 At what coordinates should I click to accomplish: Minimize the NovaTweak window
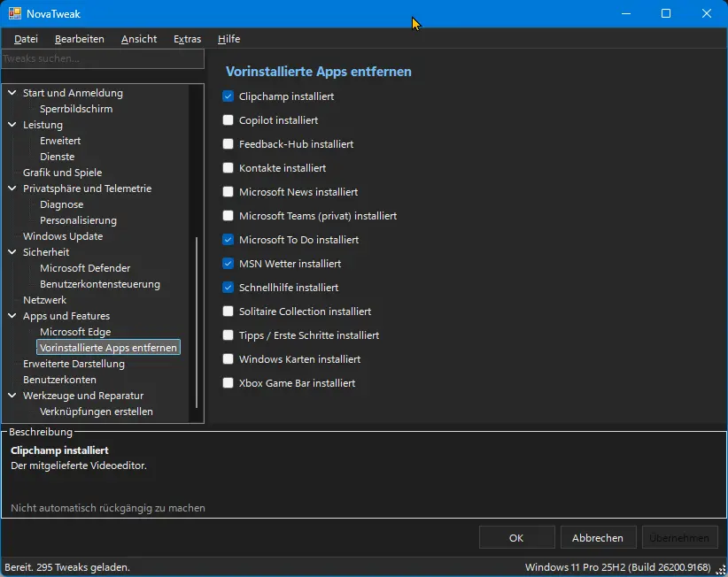tap(626, 13)
